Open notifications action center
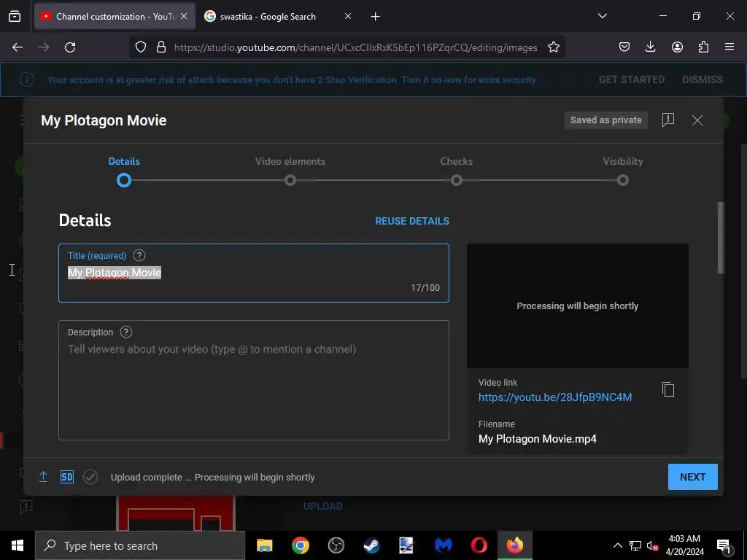The width and height of the screenshot is (747, 560). point(724,545)
